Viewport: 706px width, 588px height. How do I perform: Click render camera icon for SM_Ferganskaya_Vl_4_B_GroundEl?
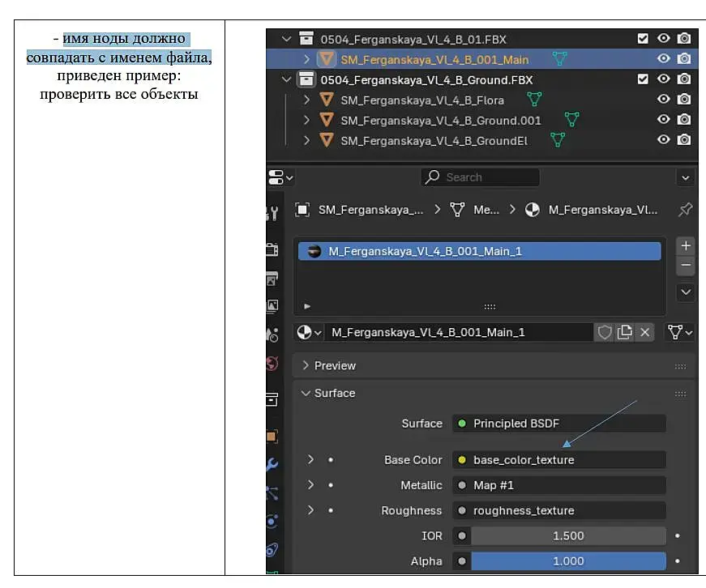(684, 139)
